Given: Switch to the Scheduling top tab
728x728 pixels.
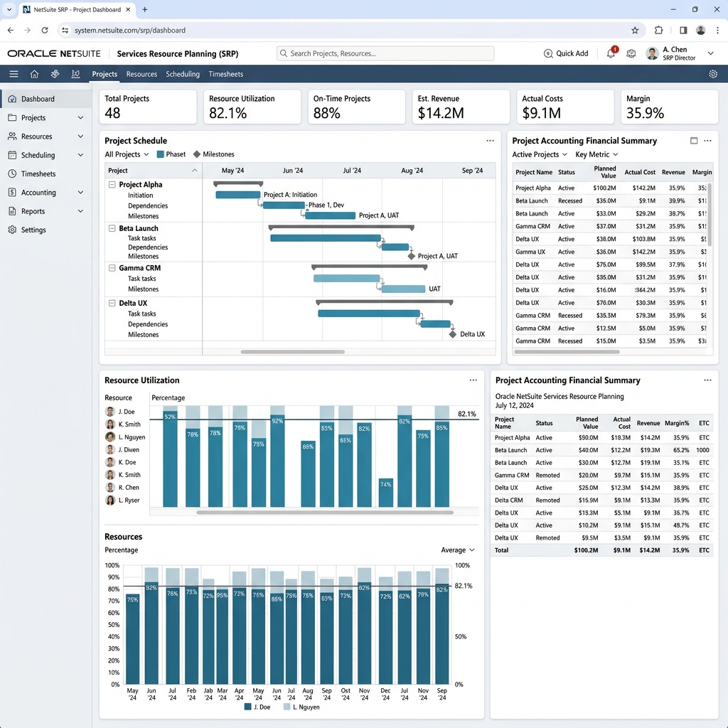Looking at the screenshot, I should 183,74.
